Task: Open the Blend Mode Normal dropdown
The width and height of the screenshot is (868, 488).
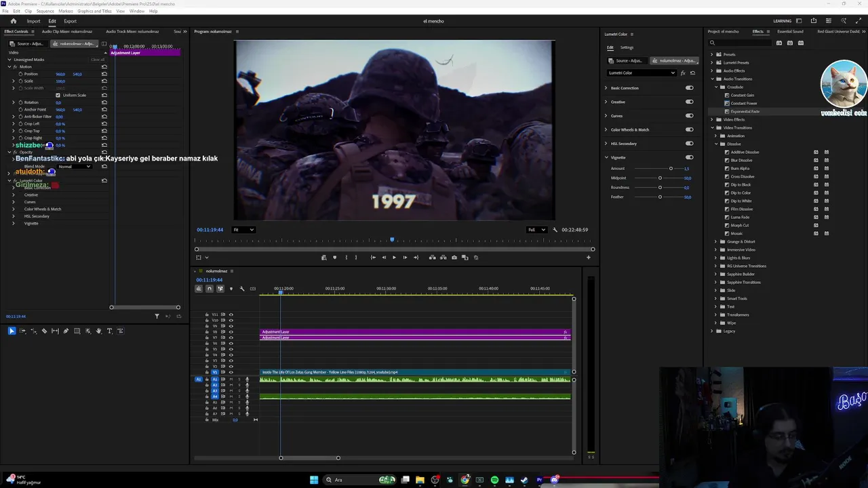Action: click(75, 166)
